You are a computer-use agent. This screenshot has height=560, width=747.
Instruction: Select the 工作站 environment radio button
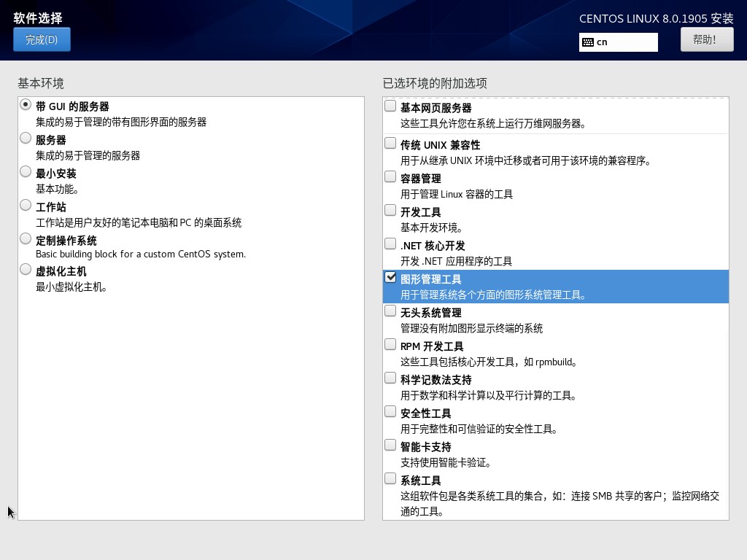click(x=26, y=205)
